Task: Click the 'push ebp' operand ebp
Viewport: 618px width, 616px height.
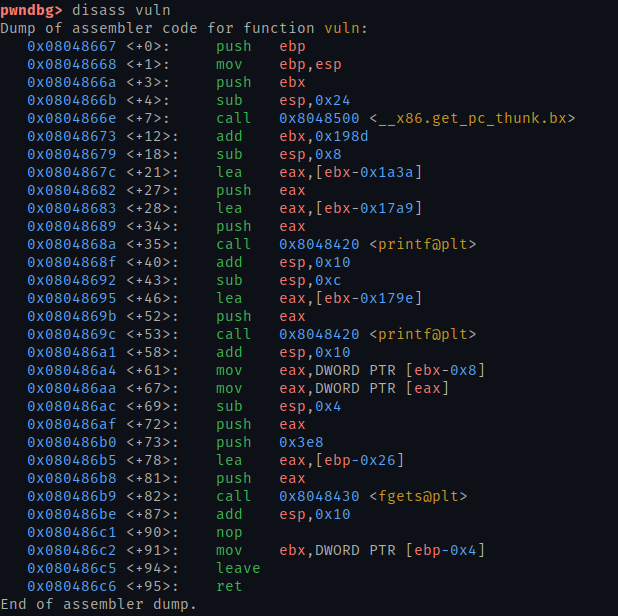Action: (x=292, y=47)
